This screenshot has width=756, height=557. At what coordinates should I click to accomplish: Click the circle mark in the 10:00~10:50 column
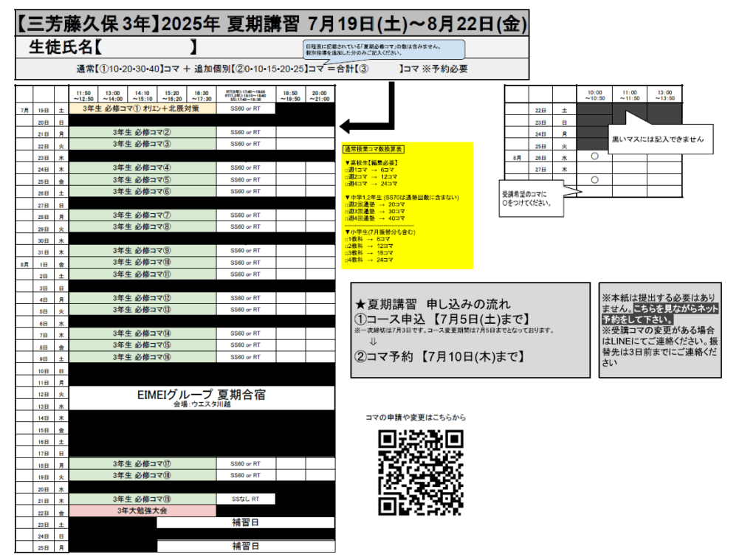[x=594, y=156]
